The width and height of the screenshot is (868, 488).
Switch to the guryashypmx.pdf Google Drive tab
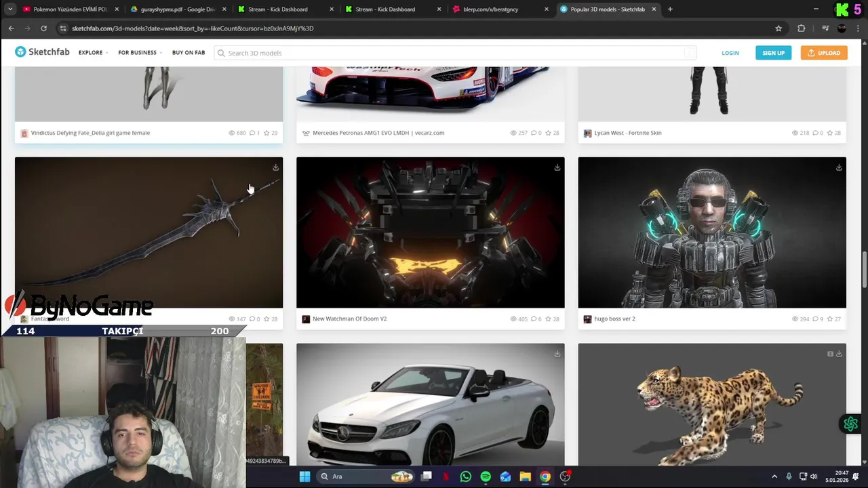tap(178, 9)
